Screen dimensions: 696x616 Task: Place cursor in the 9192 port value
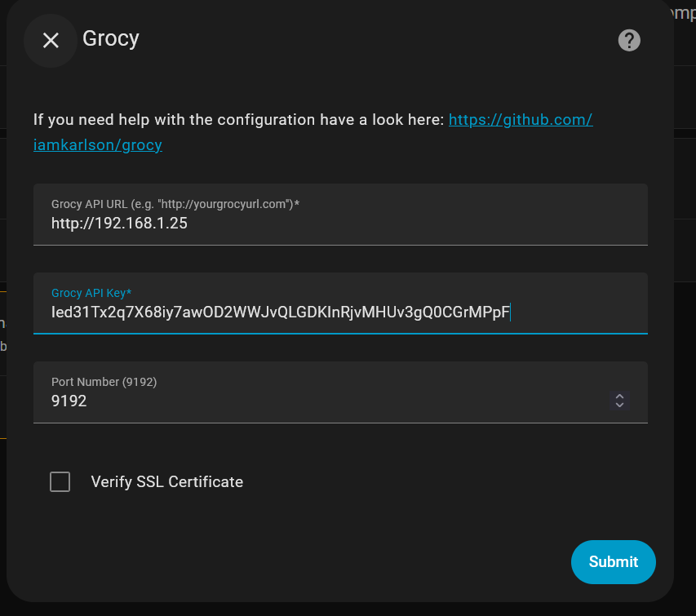pos(69,401)
